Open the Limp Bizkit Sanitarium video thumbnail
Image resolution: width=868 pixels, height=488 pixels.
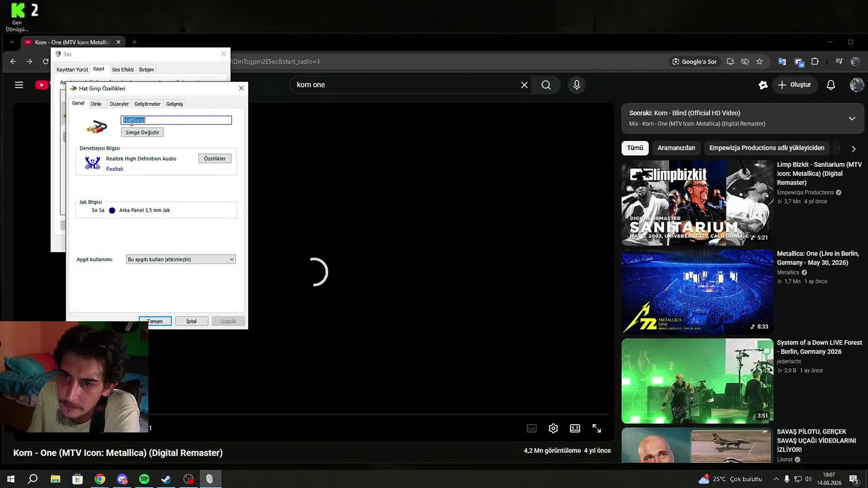pos(697,203)
